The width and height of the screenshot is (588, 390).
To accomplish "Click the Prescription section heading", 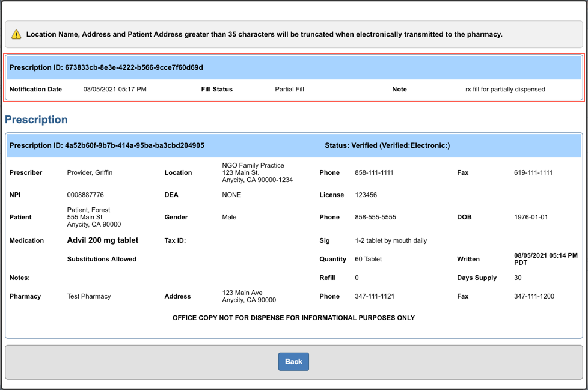I will point(37,120).
